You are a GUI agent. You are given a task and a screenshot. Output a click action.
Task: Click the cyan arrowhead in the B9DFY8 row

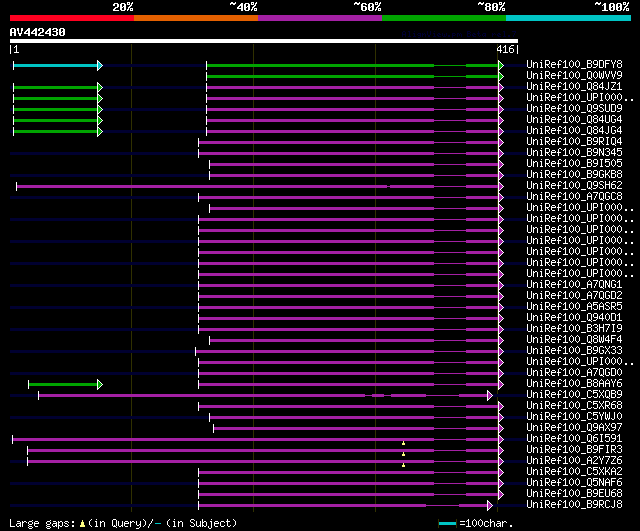[100, 65]
